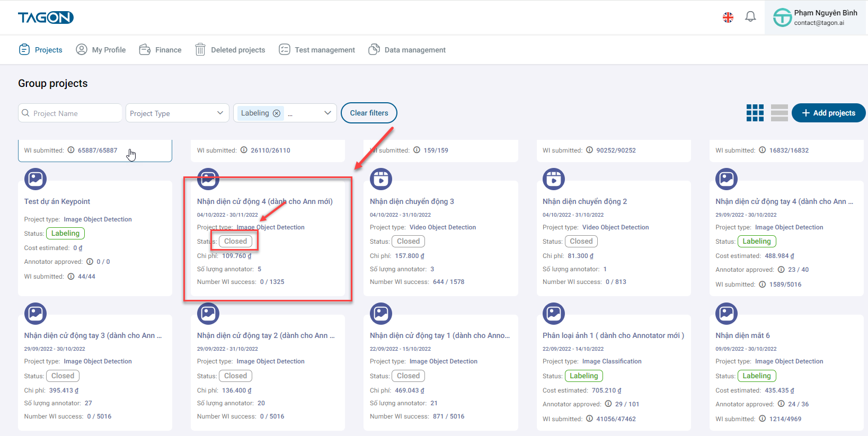Viewport: 868px width, 436px height.
Task: Switch to list view layout
Action: click(x=779, y=113)
